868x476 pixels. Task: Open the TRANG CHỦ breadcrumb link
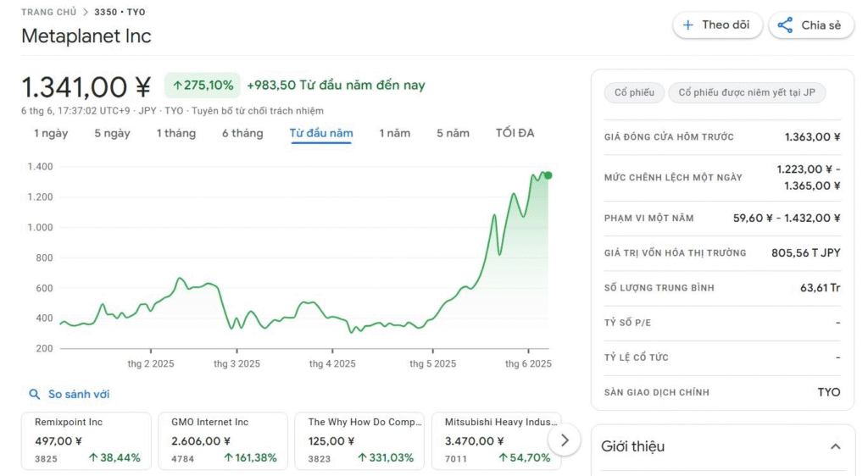click(x=48, y=12)
